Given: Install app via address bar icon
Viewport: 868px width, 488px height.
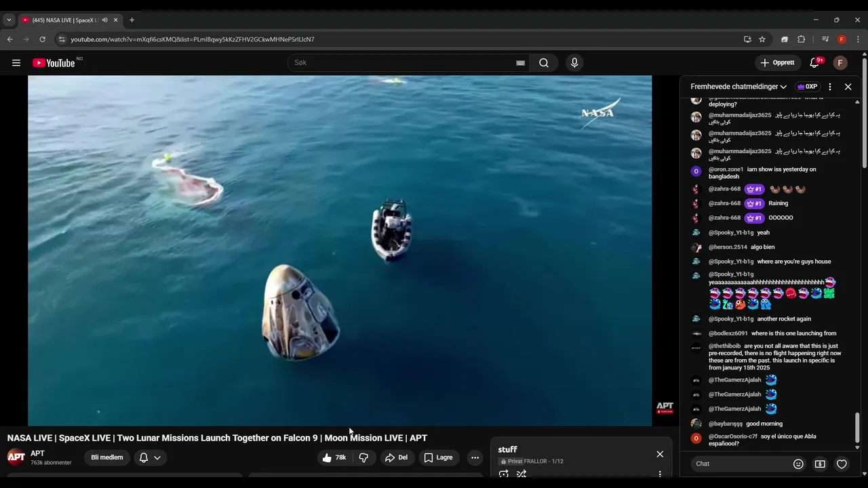Looking at the screenshot, I should pyautogui.click(x=747, y=39).
